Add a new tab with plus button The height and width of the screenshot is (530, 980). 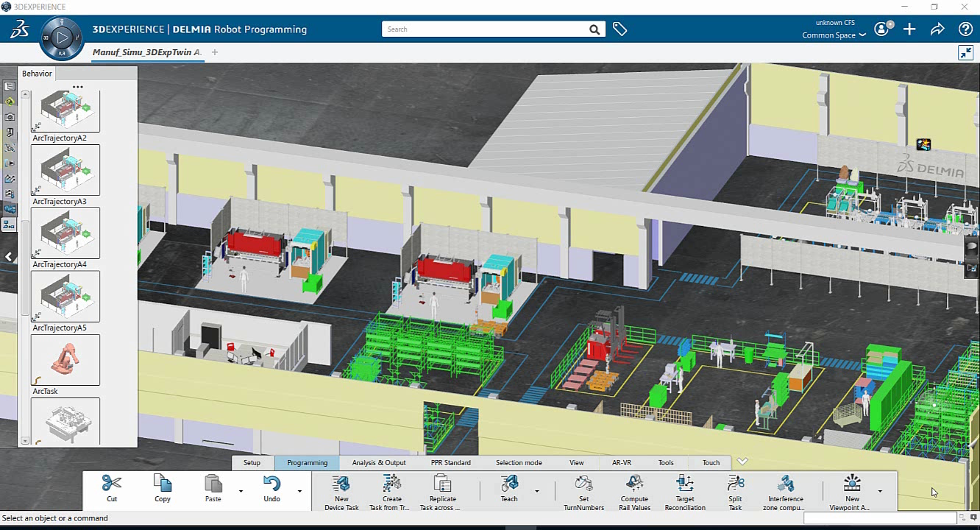pos(215,52)
